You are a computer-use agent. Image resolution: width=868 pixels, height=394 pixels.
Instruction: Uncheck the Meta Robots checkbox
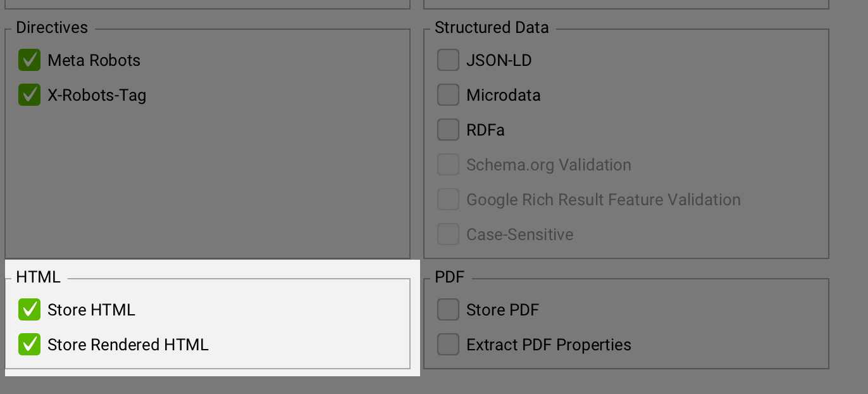[x=29, y=60]
